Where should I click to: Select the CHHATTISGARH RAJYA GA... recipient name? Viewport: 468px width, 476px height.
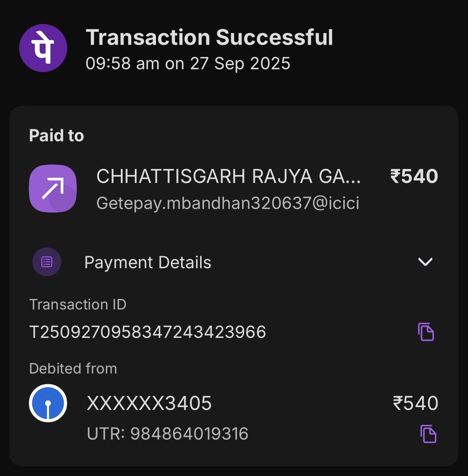[x=228, y=177]
